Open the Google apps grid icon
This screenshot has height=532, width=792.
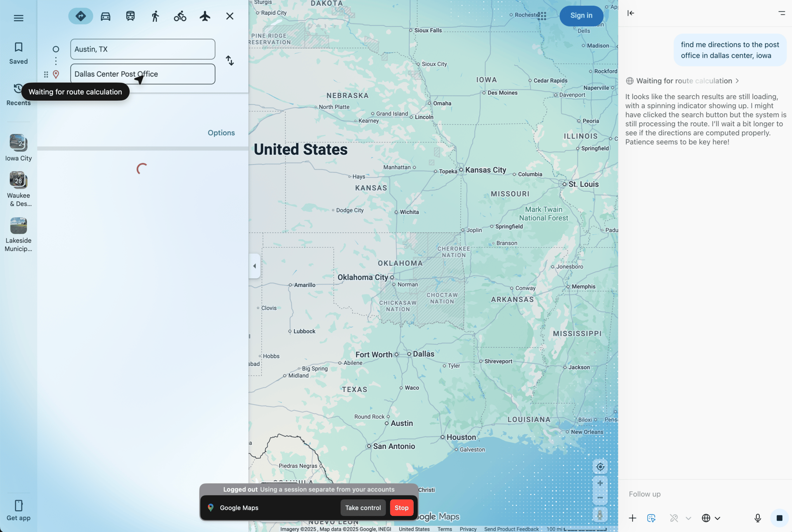coord(542,16)
